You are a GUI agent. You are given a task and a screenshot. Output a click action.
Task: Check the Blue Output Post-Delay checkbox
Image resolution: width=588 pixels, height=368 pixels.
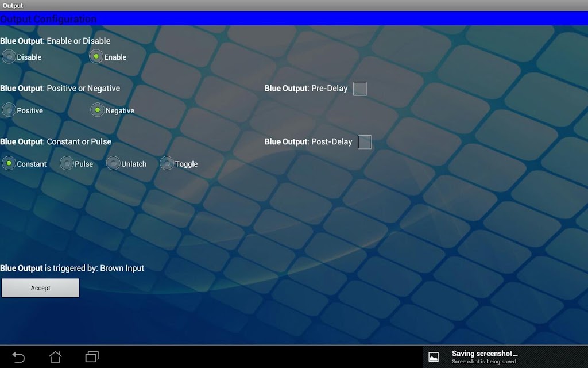pyautogui.click(x=365, y=142)
